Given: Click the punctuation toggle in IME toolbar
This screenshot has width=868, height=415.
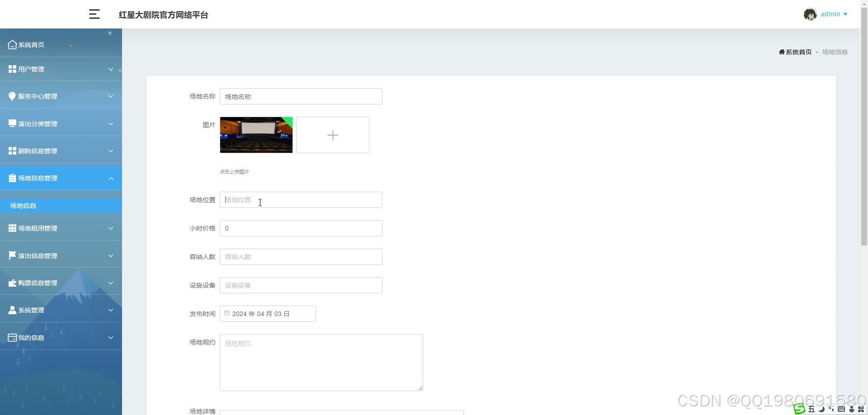Looking at the screenshot, I should coord(831,409).
